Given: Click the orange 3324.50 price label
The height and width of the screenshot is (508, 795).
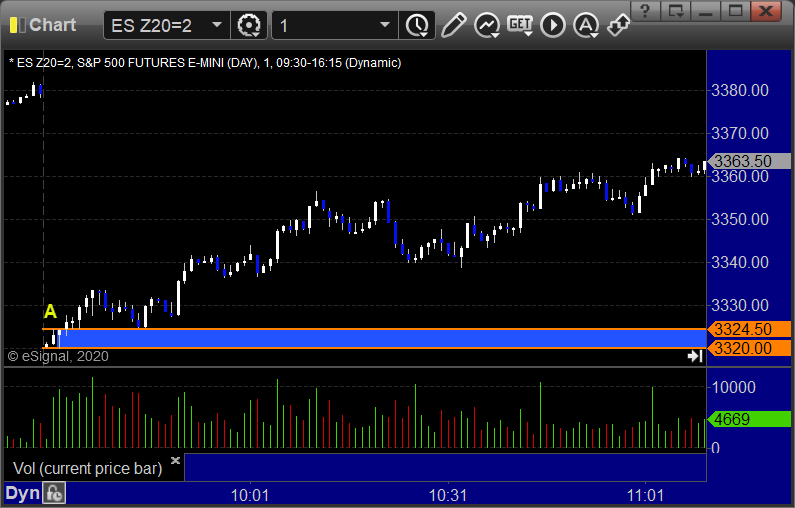Looking at the screenshot, I should [749, 330].
